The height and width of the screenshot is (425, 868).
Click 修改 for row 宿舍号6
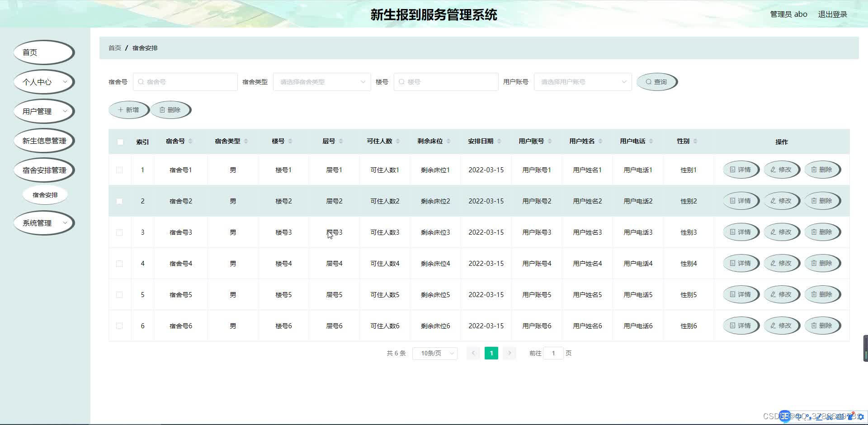781,326
